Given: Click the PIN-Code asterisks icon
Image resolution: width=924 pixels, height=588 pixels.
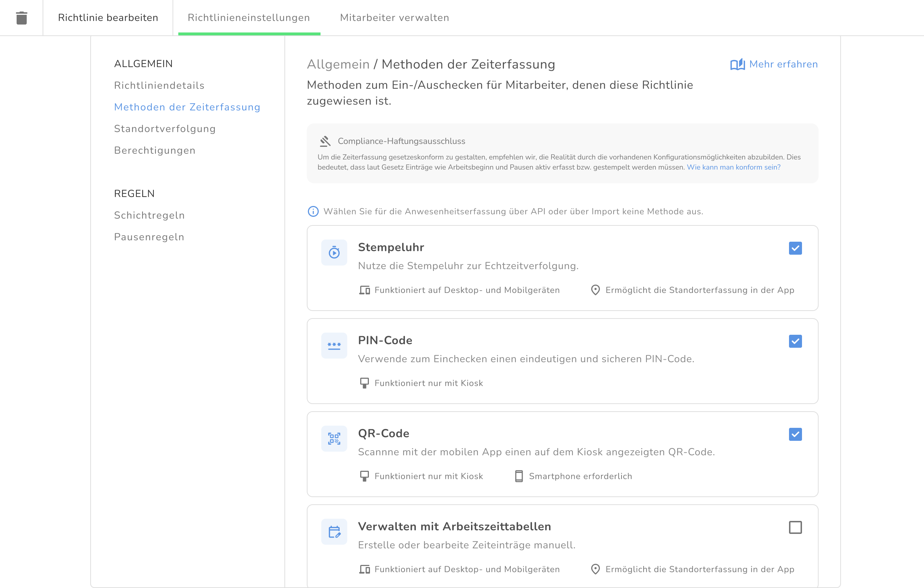Looking at the screenshot, I should coord(334,346).
